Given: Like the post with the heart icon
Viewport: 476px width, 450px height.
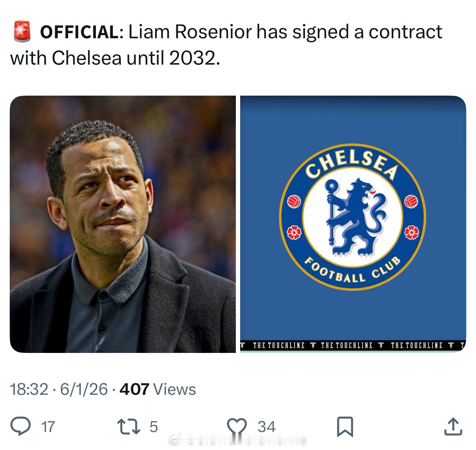Looking at the screenshot, I should 237,427.
